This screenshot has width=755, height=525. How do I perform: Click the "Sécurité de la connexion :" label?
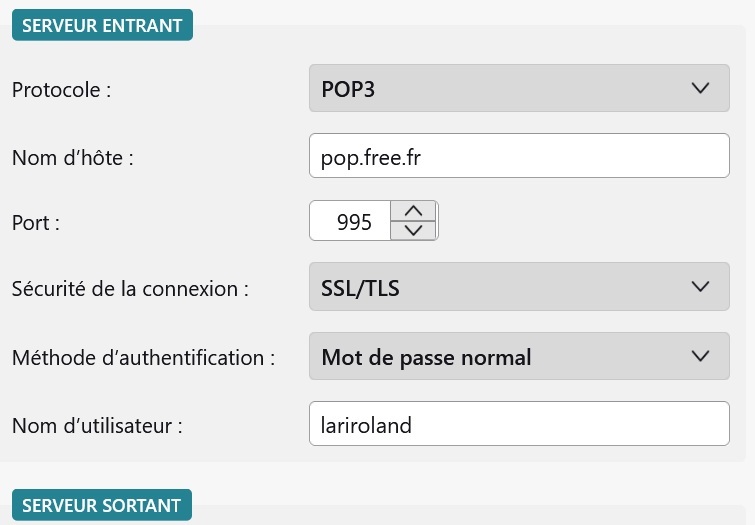pyautogui.click(x=130, y=289)
